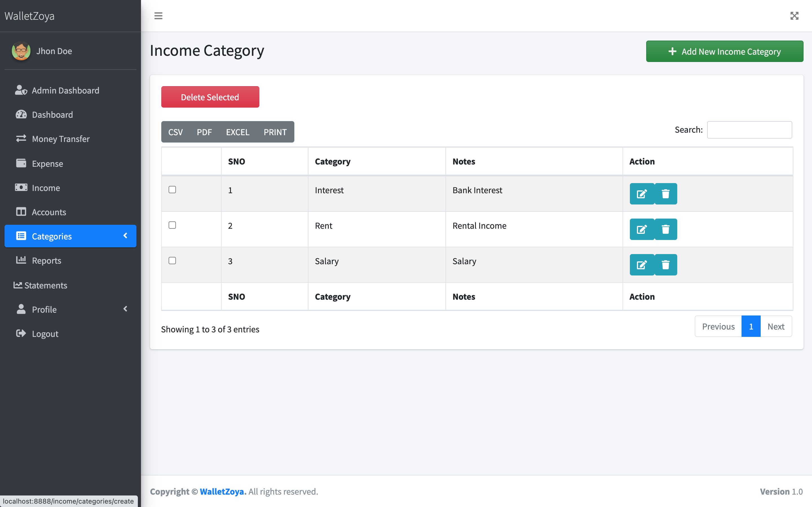Tick the Salary row checkbox

click(172, 261)
